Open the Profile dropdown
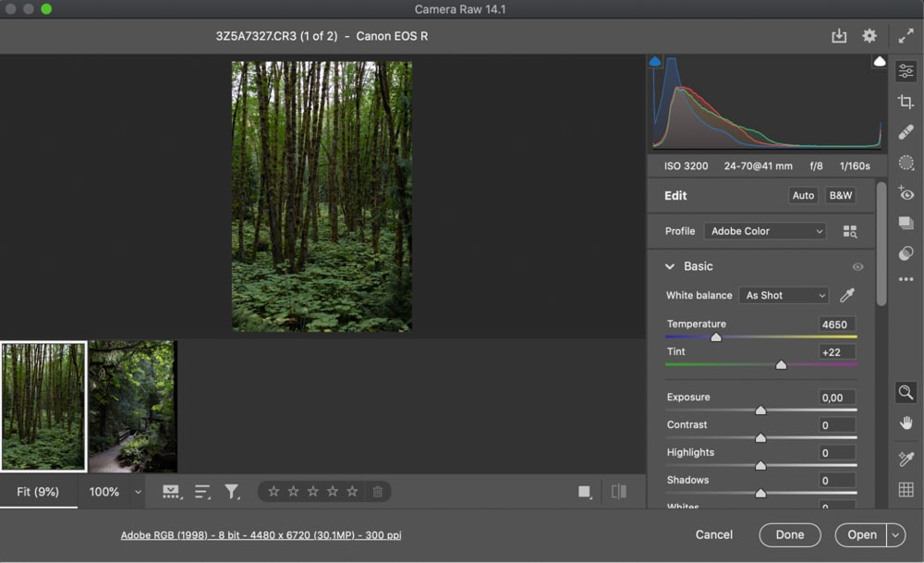This screenshot has height=563, width=924. pyautogui.click(x=764, y=230)
